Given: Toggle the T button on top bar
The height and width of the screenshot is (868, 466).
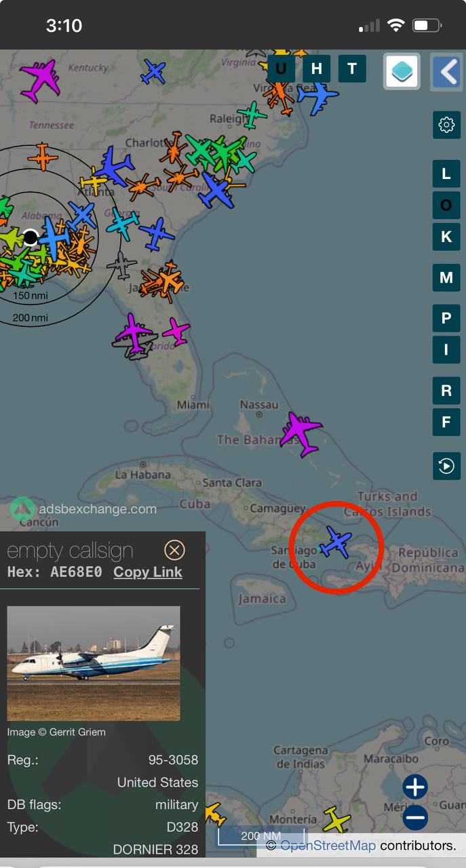Looking at the screenshot, I should pyautogui.click(x=352, y=68).
